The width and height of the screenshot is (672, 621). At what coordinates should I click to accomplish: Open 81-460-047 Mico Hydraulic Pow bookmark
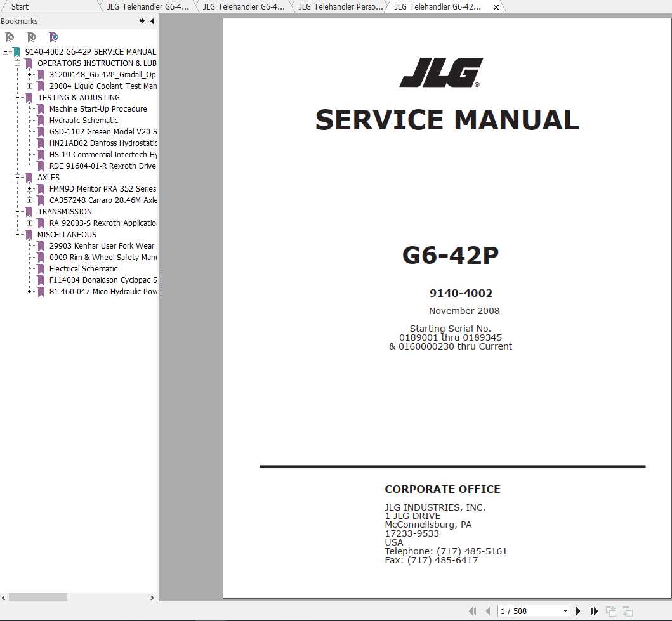point(103,291)
